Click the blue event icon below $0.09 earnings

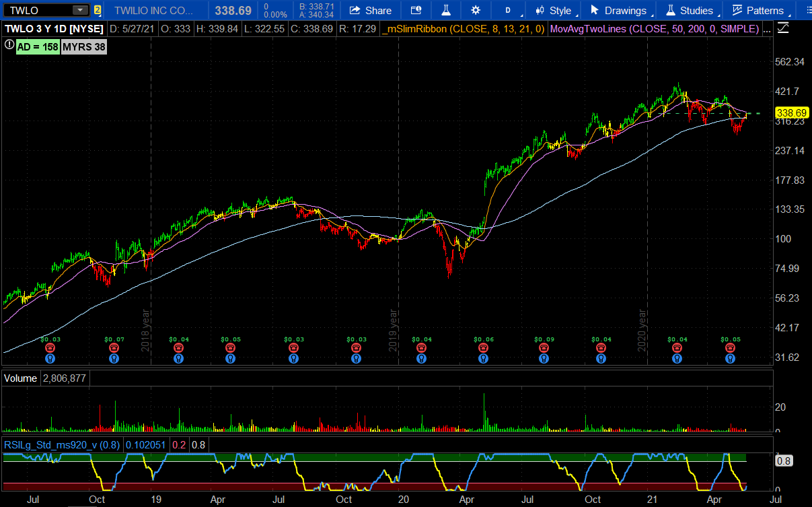[544, 359]
